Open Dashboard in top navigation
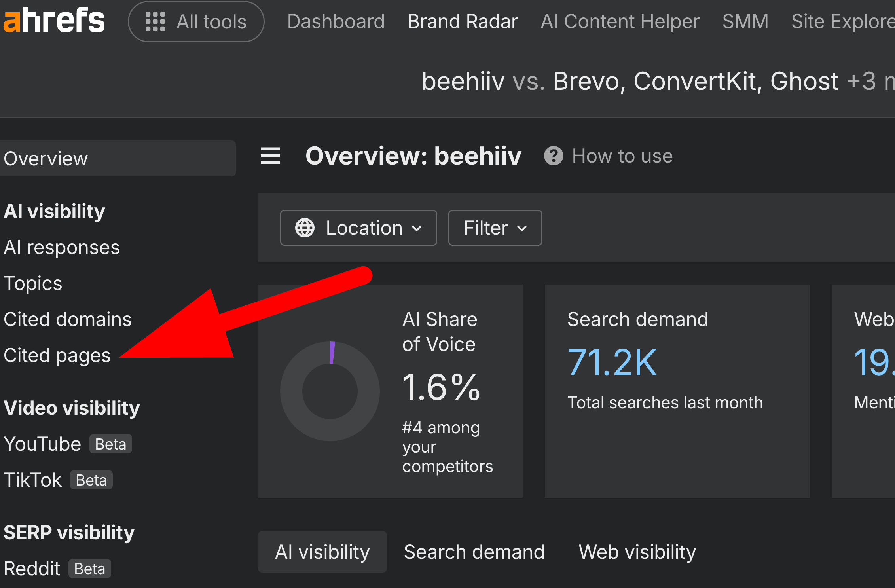Viewport: 895px width, 588px height. [x=336, y=21]
